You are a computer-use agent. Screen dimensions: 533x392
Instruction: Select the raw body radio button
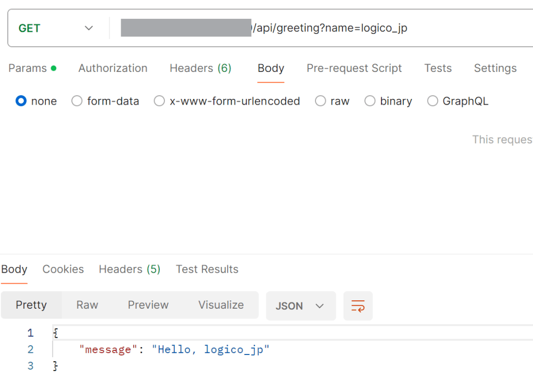click(x=321, y=101)
